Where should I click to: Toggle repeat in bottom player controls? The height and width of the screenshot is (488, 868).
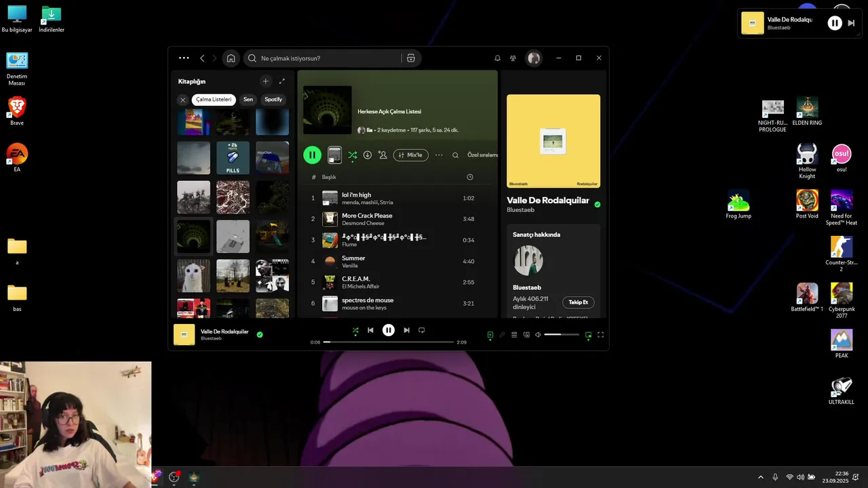coord(421,330)
